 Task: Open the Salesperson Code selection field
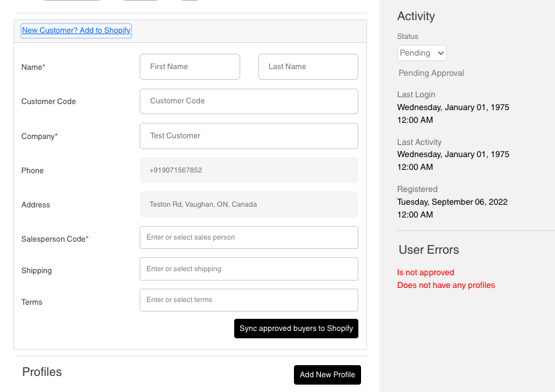[x=248, y=237]
